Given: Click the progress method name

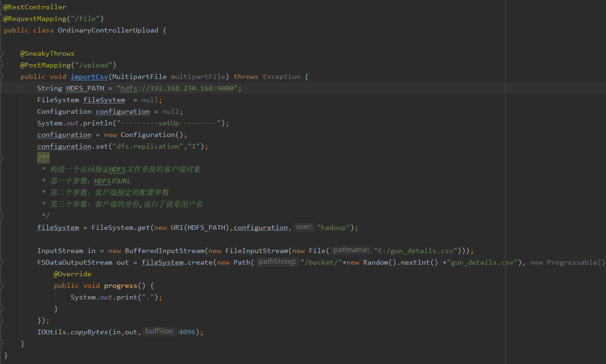Looking at the screenshot, I should [x=121, y=286].
